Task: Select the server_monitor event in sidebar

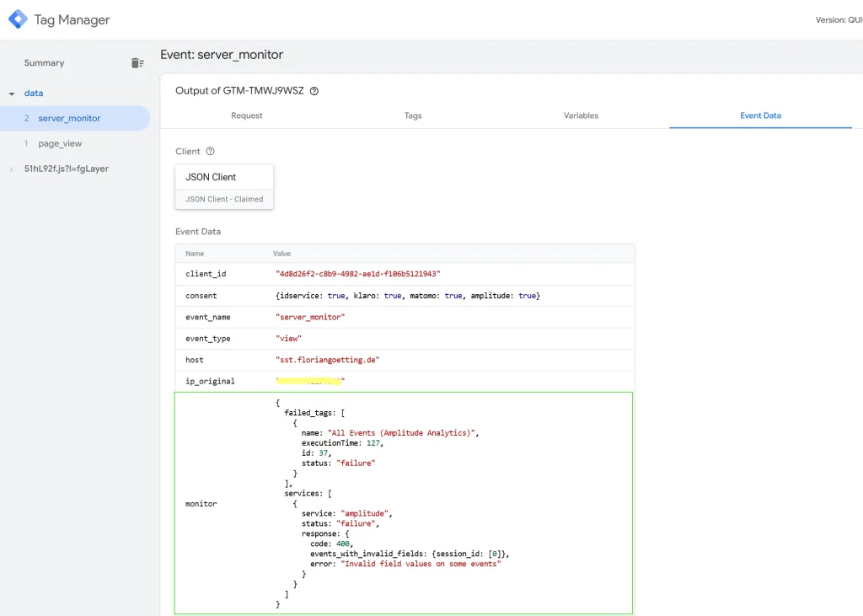Action: [x=75, y=118]
